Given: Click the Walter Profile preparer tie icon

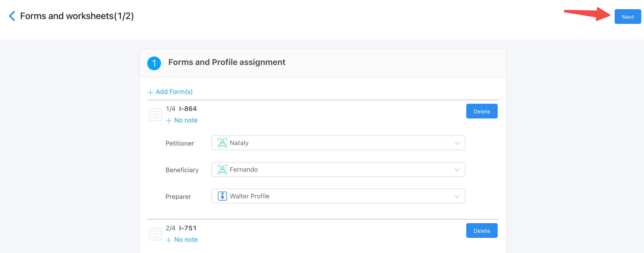Looking at the screenshot, I should (222, 196).
